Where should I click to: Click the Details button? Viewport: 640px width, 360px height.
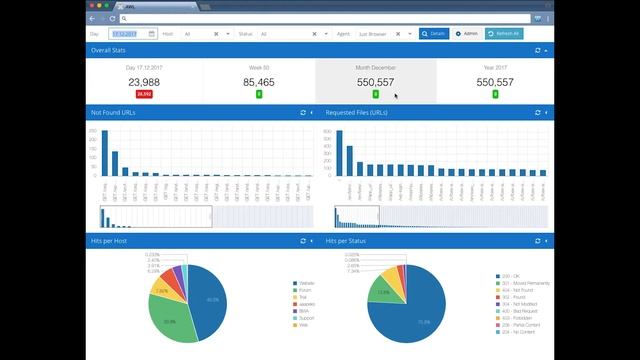coord(434,33)
